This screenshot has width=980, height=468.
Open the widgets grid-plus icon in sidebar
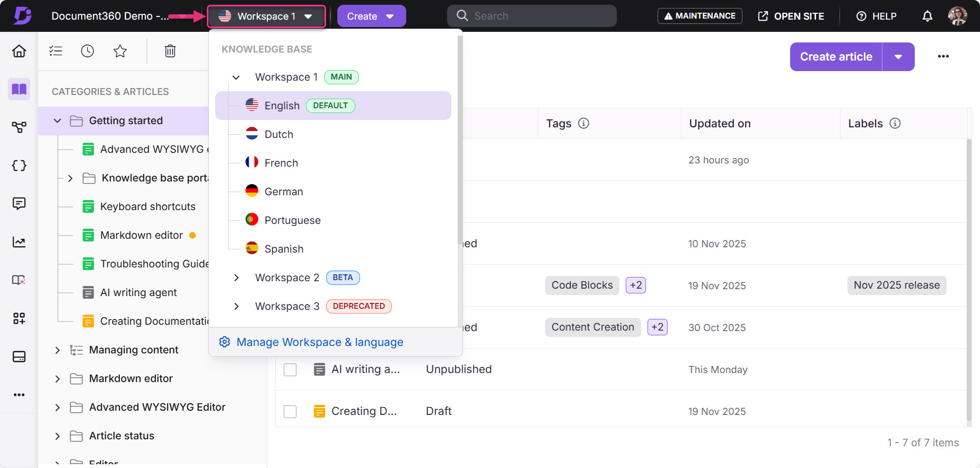[19, 318]
